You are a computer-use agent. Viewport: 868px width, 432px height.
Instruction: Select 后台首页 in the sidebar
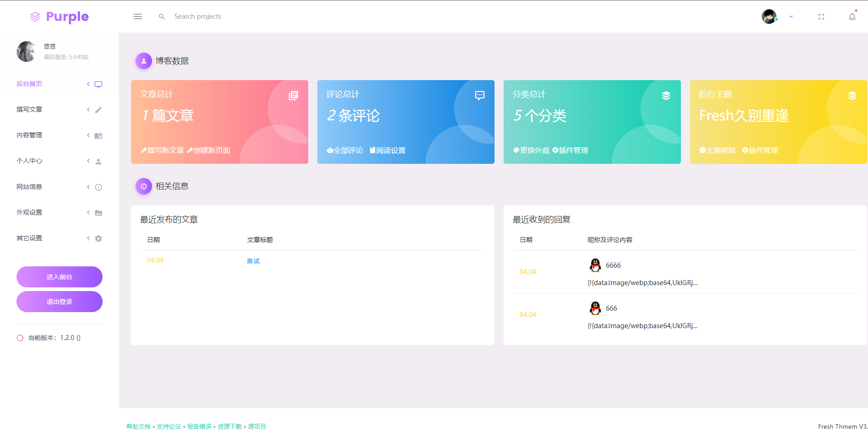coord(29,84)
